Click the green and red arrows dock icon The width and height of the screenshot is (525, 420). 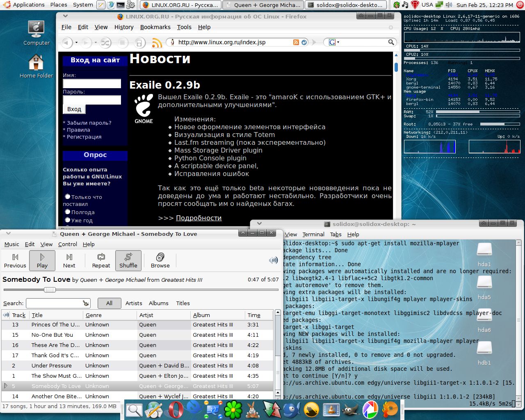tap(272, 410)
